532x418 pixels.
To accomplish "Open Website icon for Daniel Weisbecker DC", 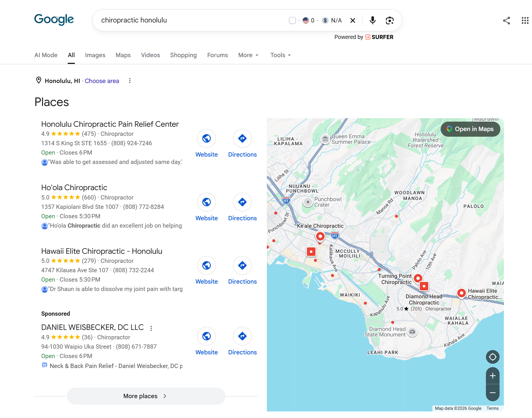I will (207, 336).
